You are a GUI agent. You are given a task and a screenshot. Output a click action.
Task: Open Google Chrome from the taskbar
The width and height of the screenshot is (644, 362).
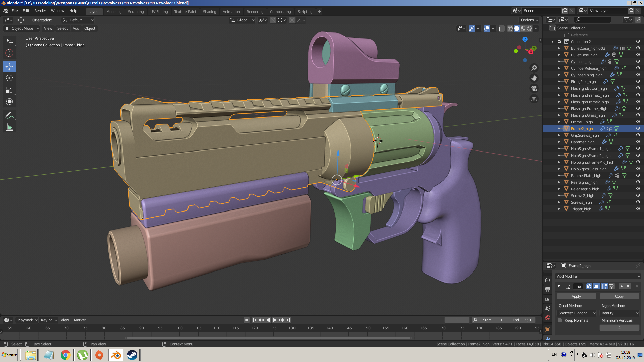pos(66,355)
